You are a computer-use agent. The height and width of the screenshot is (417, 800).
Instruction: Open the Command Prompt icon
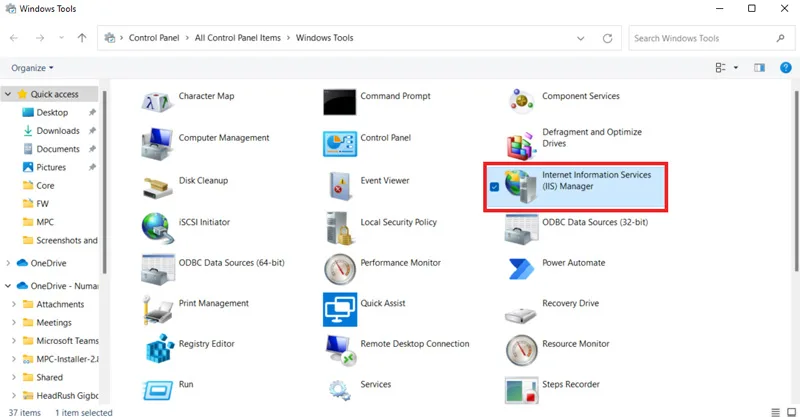(339, 102)
